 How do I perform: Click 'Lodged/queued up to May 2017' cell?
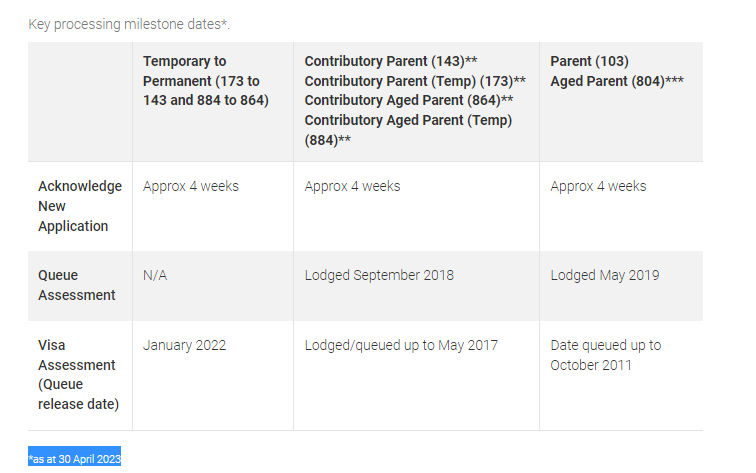(401, 345)
